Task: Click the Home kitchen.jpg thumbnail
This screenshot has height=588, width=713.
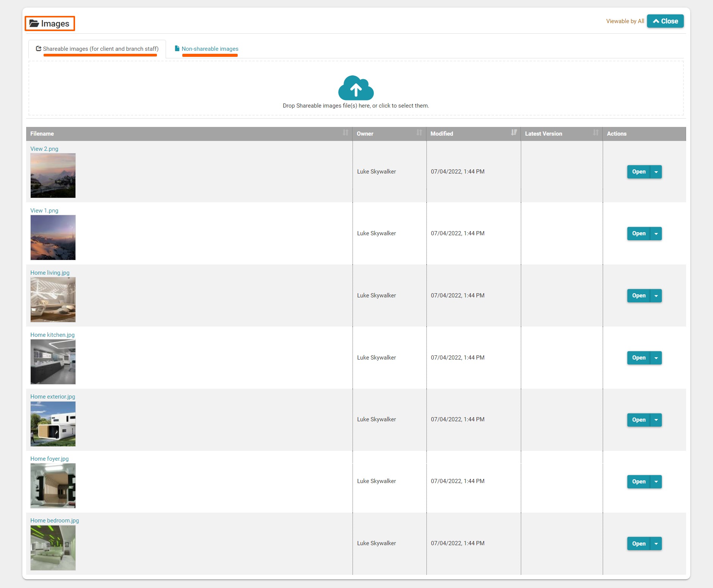Action: tap(53, 362)
